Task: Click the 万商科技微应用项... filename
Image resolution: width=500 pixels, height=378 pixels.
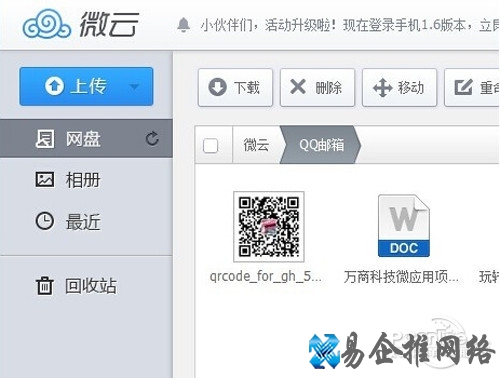Action: (x=401, y=277)
